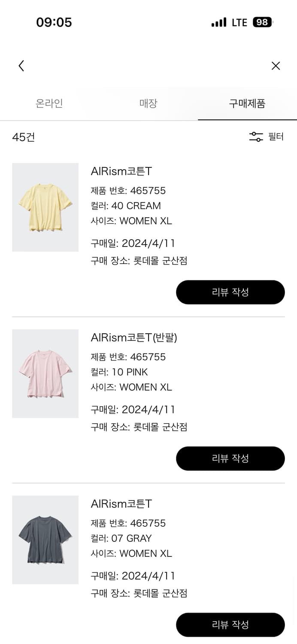Tap the first AIRism코튼T product title
Image resolution: width=297 pixels, height=644 pixels.
point(121,171)
